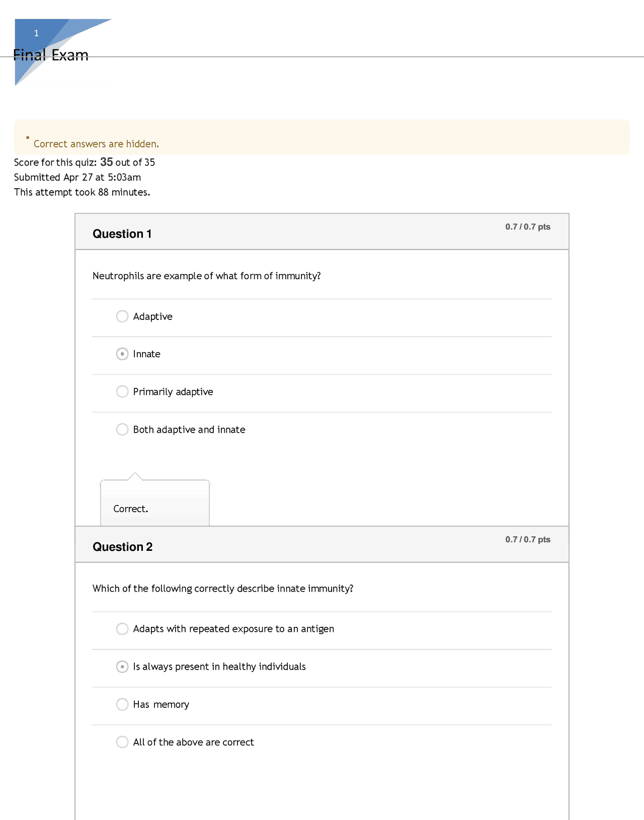644x820 pixels.
Task: Open the Final Exam title link
Action: pyautogui.click(x=51, y=54)
